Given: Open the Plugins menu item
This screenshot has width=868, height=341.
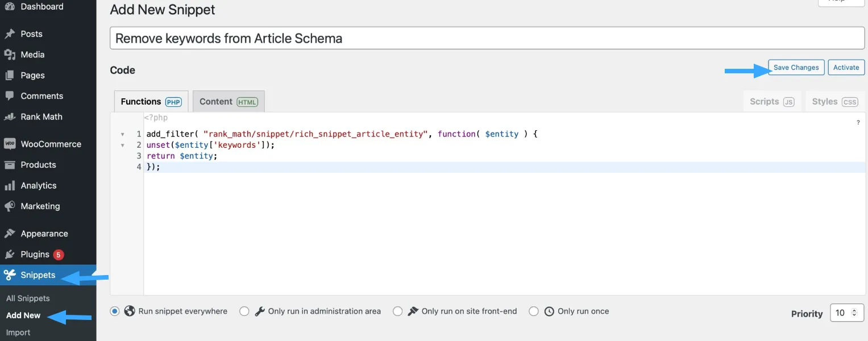Looking at the screenshot, I should pos(48,254).
